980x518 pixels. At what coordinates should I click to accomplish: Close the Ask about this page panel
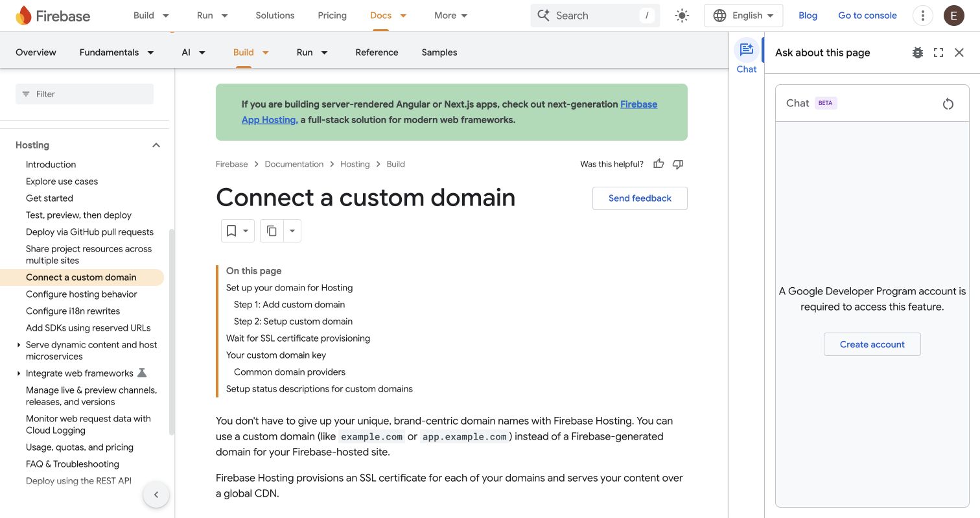point(960,53)
